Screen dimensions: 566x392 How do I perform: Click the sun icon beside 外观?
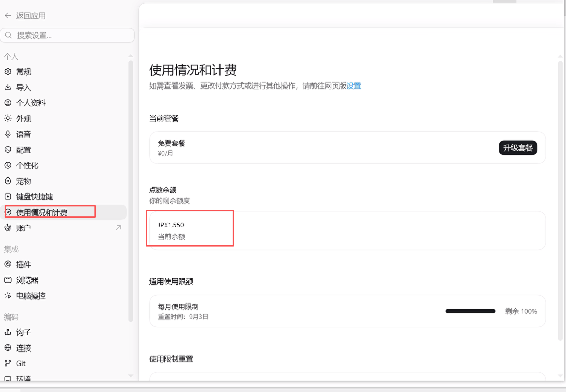[x=8, y=118]
